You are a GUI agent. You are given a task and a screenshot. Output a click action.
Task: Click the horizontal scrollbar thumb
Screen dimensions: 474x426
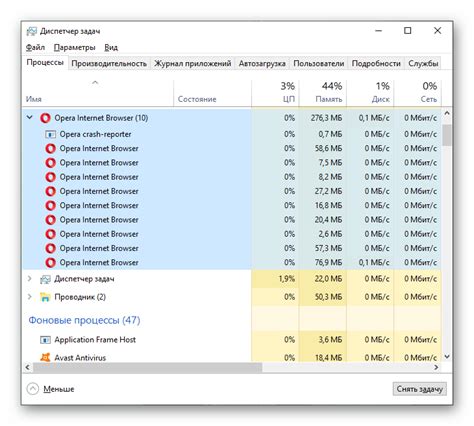[148, 367]
